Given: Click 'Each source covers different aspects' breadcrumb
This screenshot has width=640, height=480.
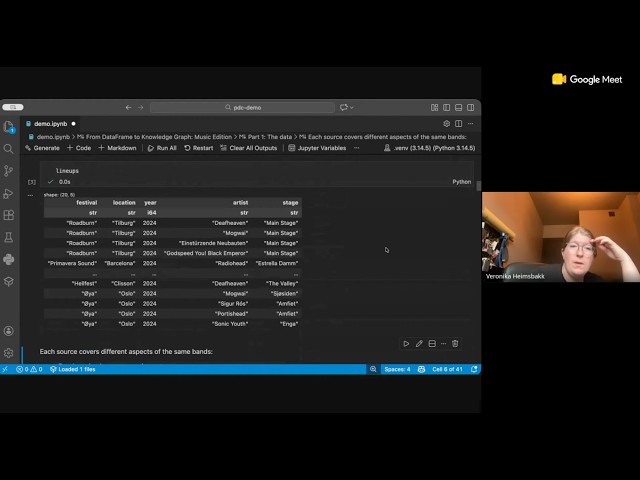Looking at the screenshot, I should (x=383, y=137).
